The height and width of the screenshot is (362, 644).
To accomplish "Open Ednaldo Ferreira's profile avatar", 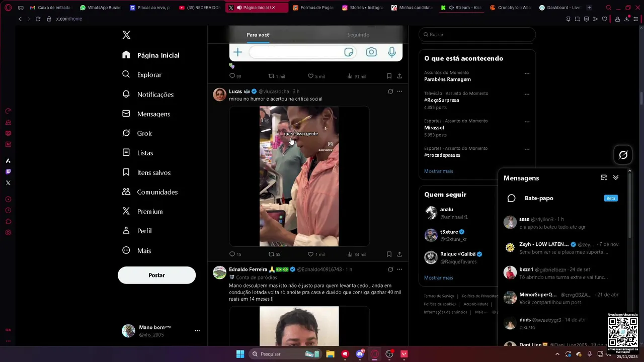I will [220, 273].
